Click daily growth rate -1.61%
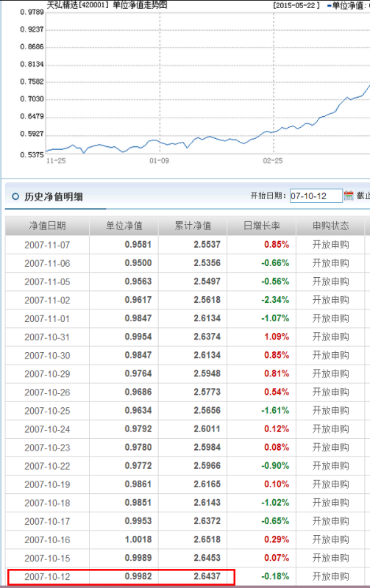 click(275, 410)
